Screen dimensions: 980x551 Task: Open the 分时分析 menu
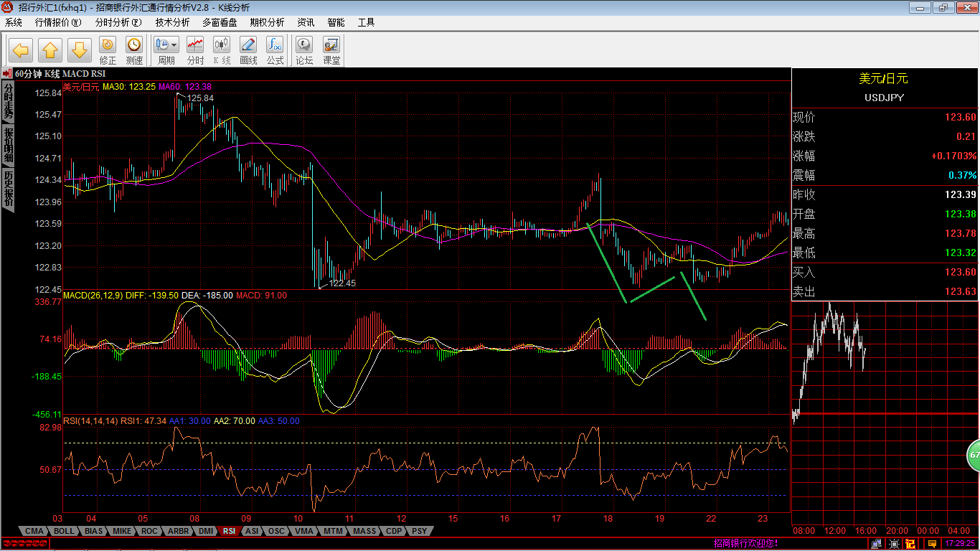(x=118, y=22)
